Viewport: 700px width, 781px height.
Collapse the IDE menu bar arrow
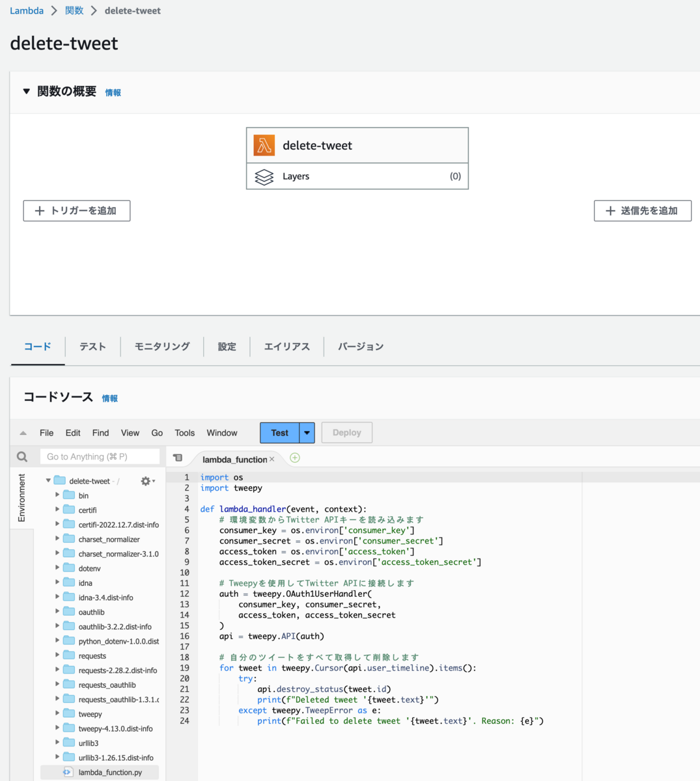click(23, 433)
